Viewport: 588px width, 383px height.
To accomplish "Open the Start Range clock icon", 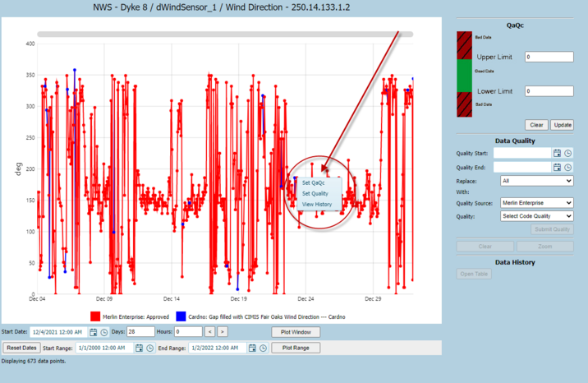I will tap(150, 348).
